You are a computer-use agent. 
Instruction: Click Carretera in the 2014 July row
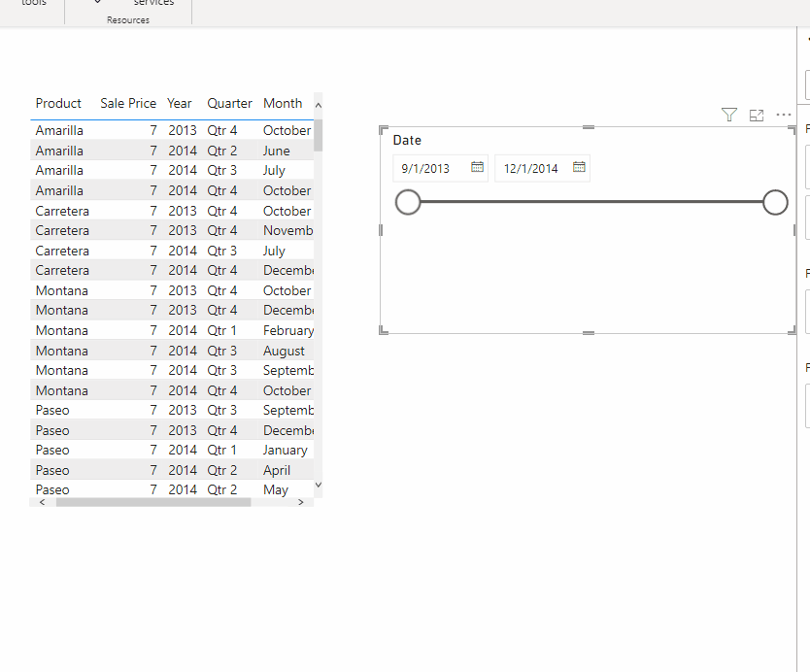pos(62,251)
